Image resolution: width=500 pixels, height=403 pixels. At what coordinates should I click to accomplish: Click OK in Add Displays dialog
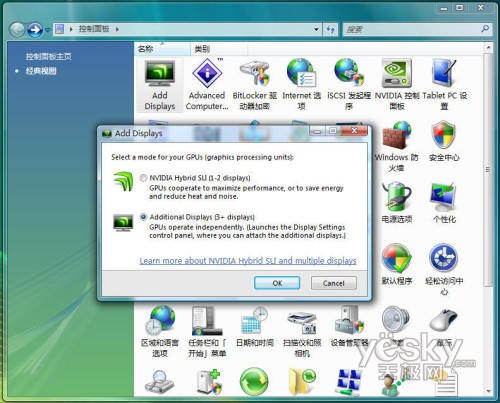point(277,283)
